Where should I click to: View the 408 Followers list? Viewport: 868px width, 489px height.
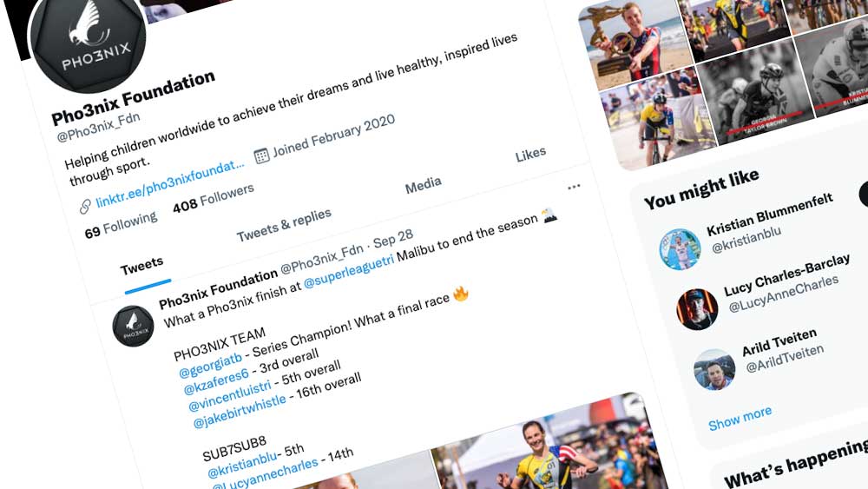(x=214, y=198)
